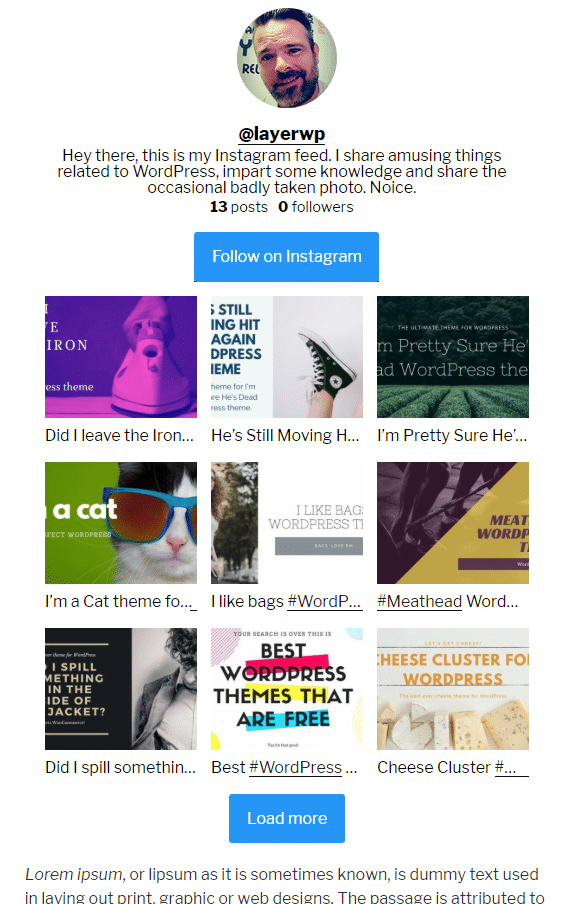577x904 pixels.
Task: Click the Follow on Instagram button
Action: pos(286,257)
